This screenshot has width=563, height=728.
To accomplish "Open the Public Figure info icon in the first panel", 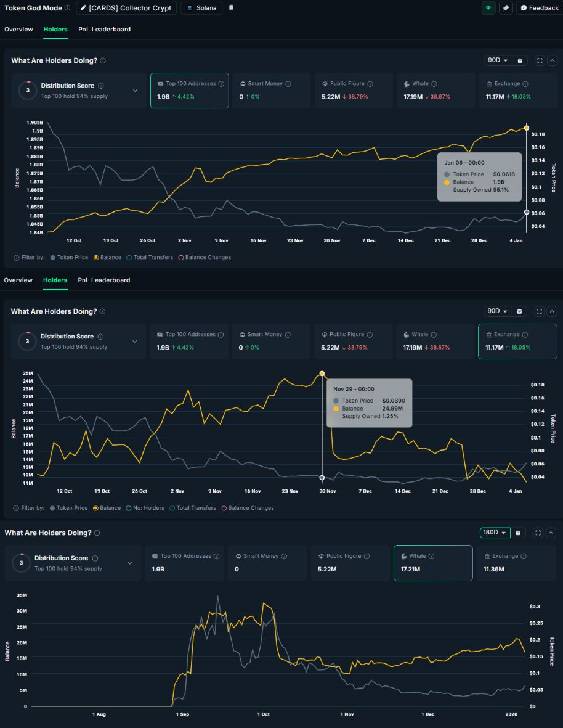I will click(x=370, y=84).
